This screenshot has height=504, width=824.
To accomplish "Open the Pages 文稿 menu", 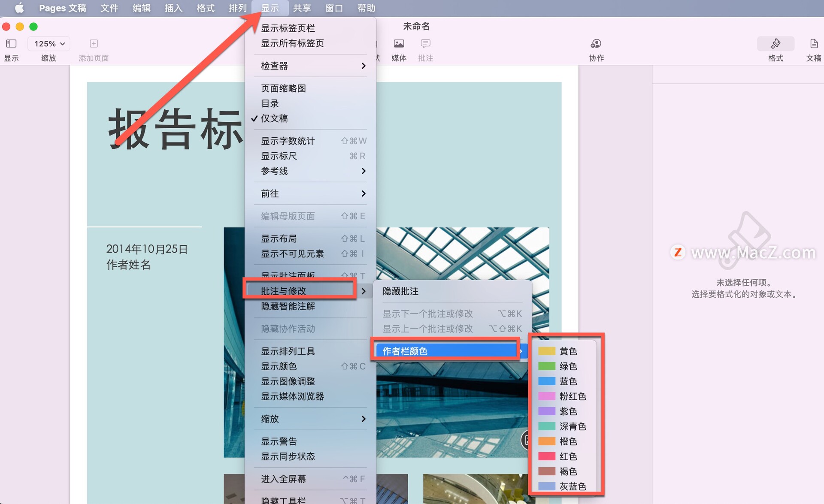I will [62, 8].
